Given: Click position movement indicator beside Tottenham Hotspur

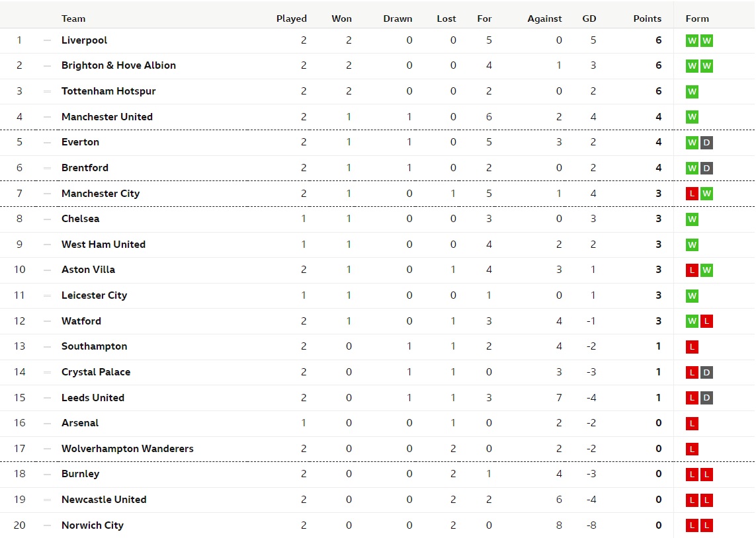Looking at the screenshot, I should tap(47, 91).
